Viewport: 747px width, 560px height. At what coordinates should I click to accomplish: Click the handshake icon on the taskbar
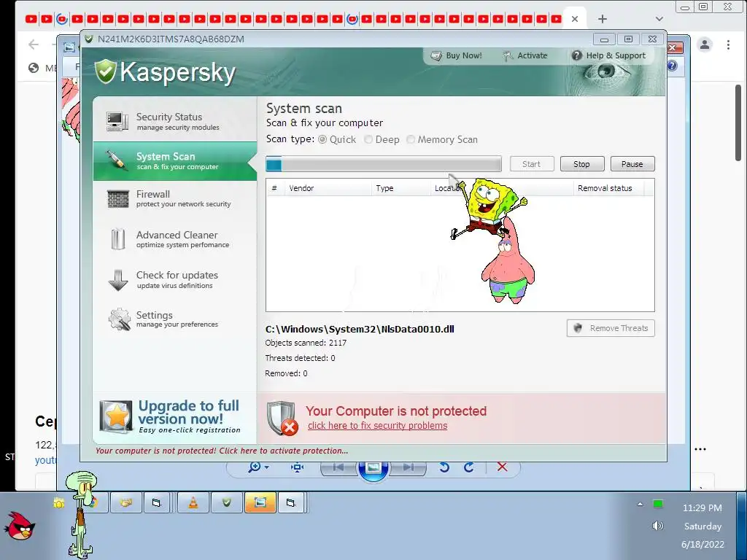[x=125, y=502]
